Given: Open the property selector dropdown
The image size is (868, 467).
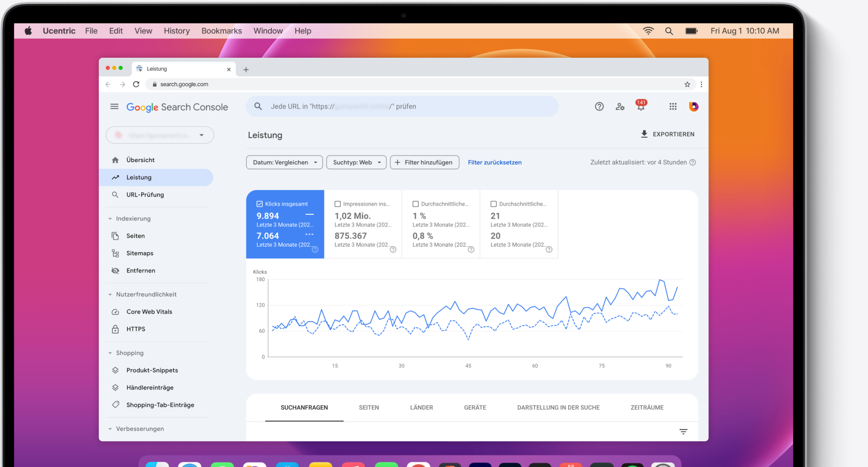Looking at the screenshot, I should coord(160,135).
